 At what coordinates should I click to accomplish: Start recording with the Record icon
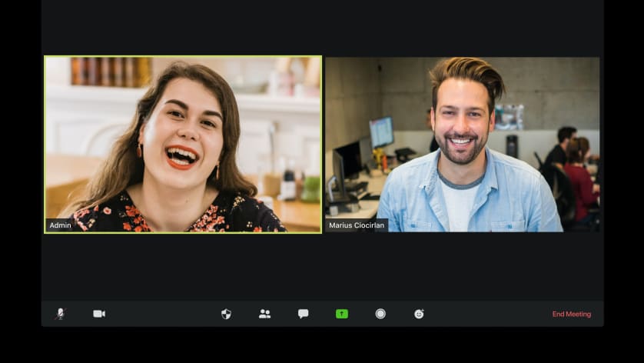(x=380, y=314)
